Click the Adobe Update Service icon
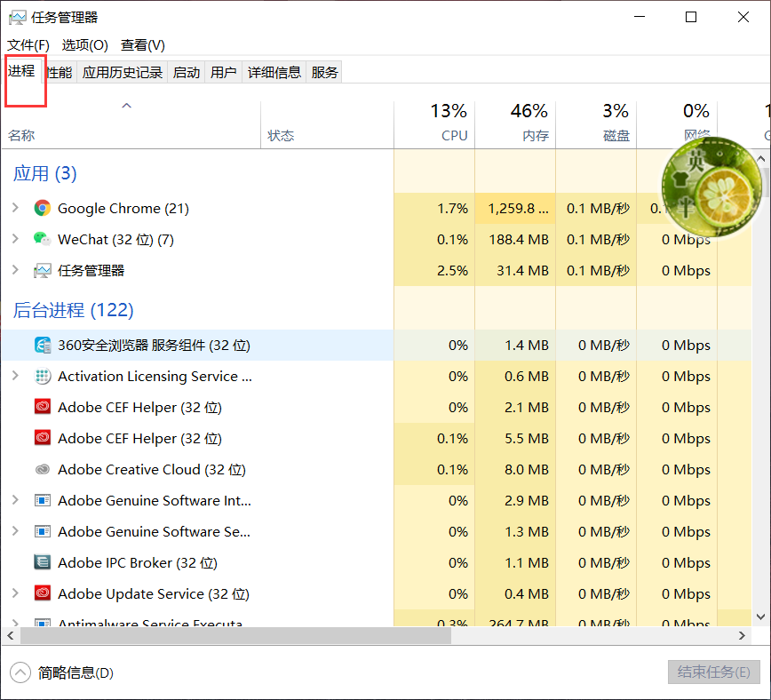Image resolution: width=771 pixels, height=700 pixels. [43, 593]
